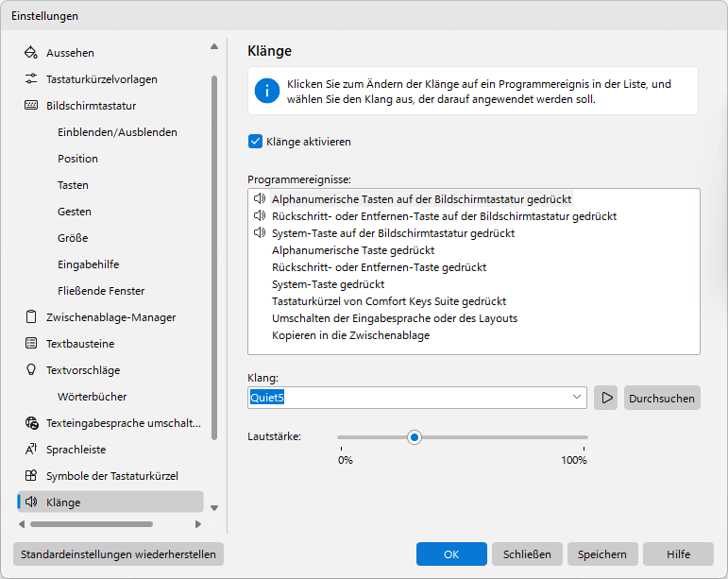This screenshot has width=728, height=579.
Task: Open the Sprachleiste settings page
Action: (x=76, y=450)
